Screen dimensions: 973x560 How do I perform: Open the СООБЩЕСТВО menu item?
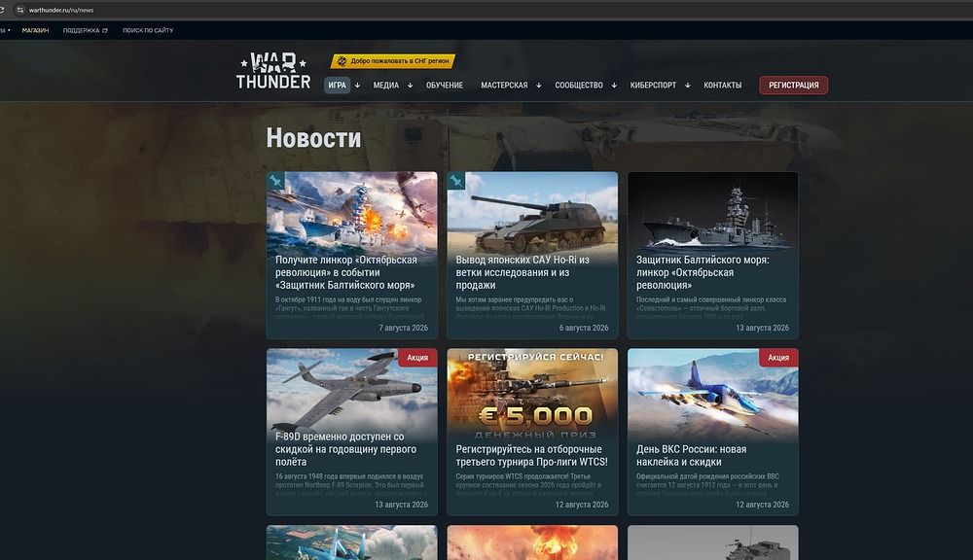point(579,85)
